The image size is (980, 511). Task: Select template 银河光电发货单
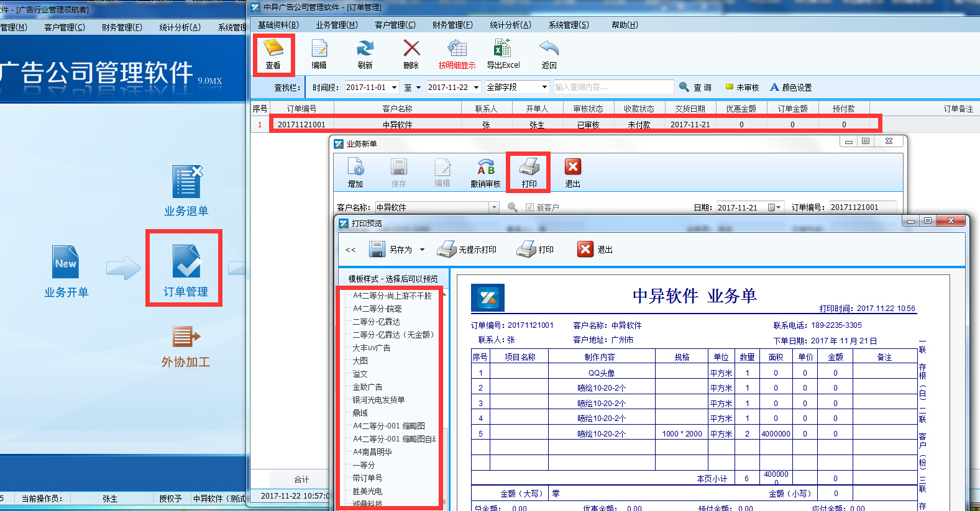[x=378, y=400]
